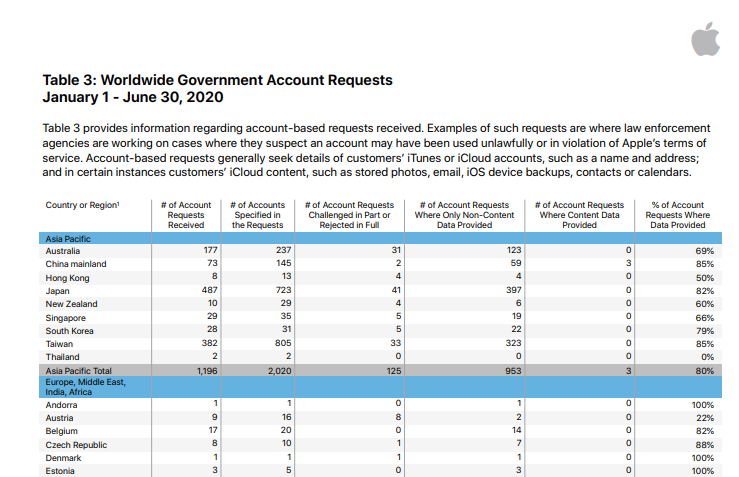Click Belgium's accounts specified value 20
This screenshot has height=477, width=739.
click(286, 430)
